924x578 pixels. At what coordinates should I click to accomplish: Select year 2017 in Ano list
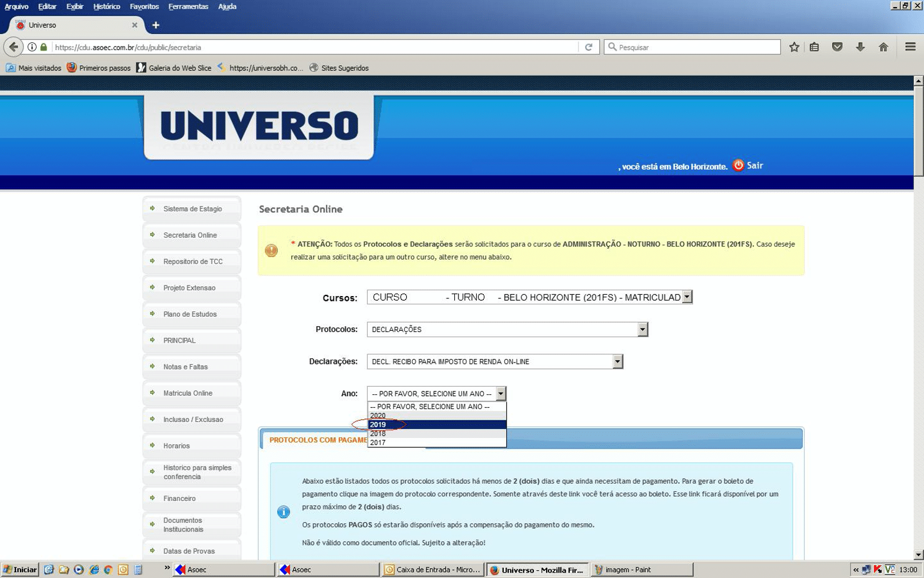click(437, 443)
